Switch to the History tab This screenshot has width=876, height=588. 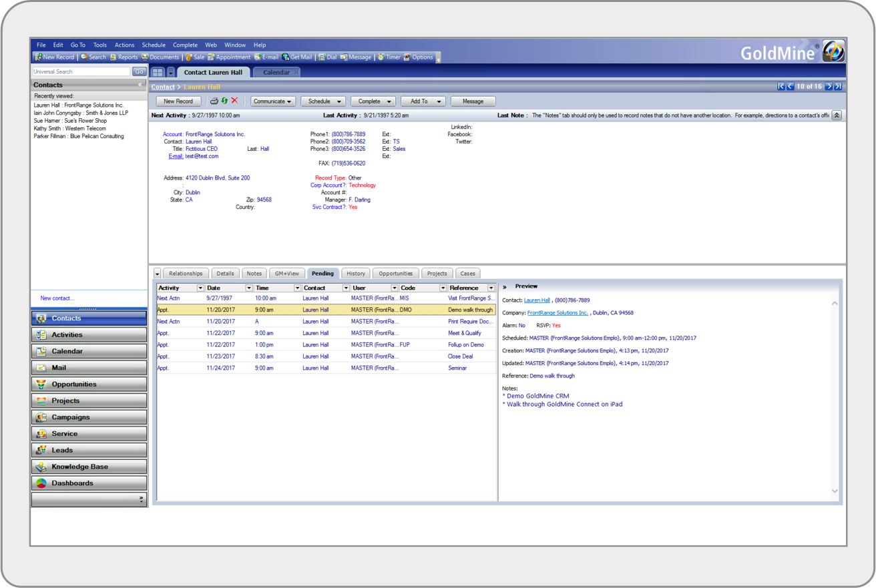click(x=356, y=274)
